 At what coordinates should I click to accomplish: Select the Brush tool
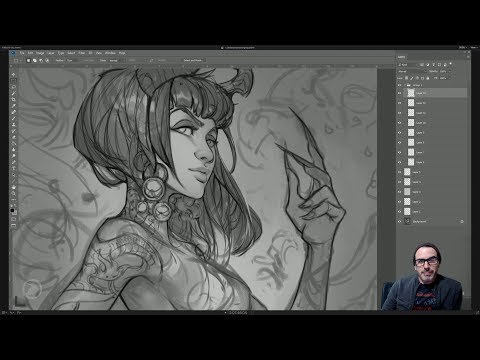[14, 118]
